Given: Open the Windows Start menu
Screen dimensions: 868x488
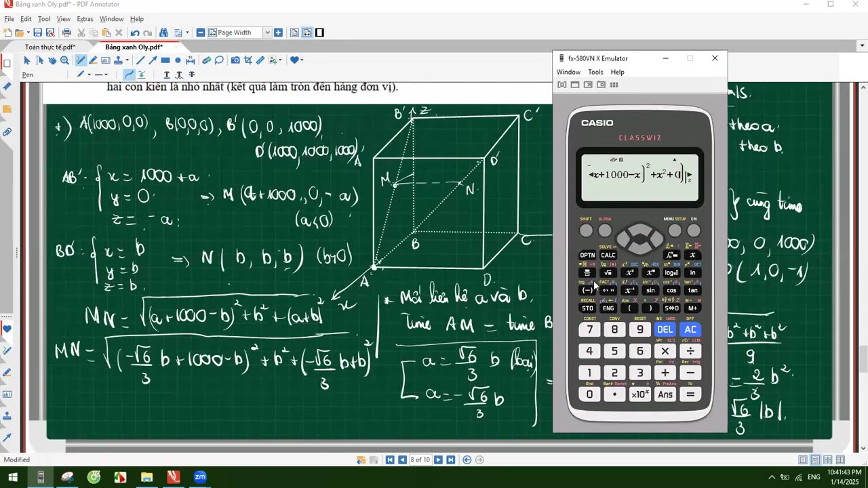Looking at the screenshot, I should tap(13, 477).
